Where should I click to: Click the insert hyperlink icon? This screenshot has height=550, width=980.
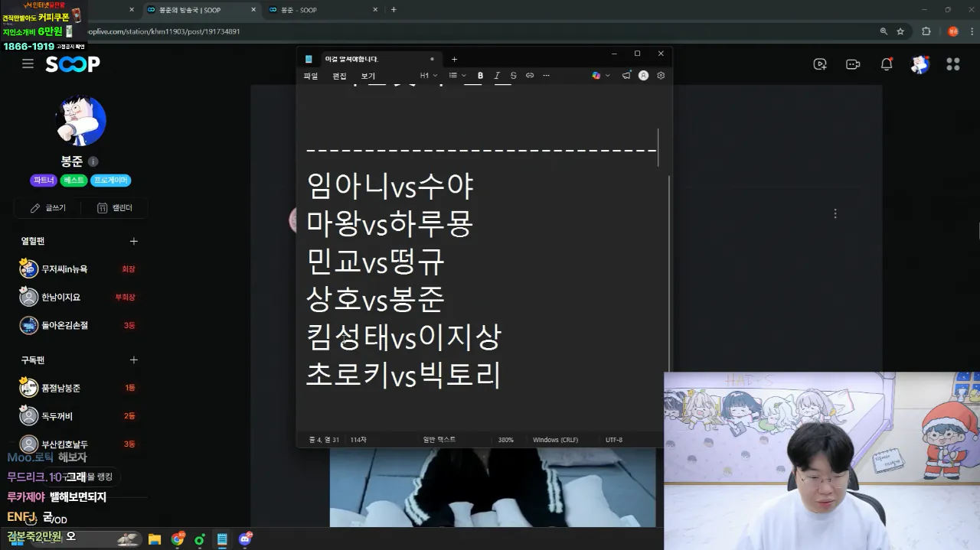tap(529, 75)
